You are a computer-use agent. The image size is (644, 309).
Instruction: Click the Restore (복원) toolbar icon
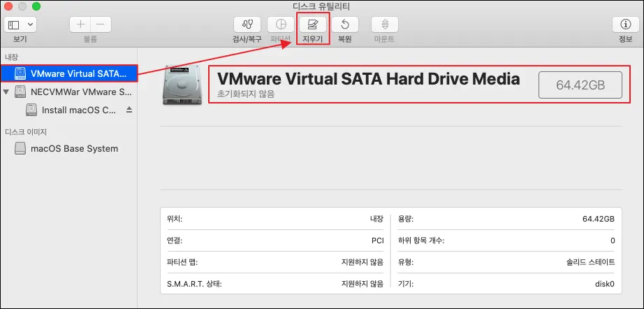(344, 24)
